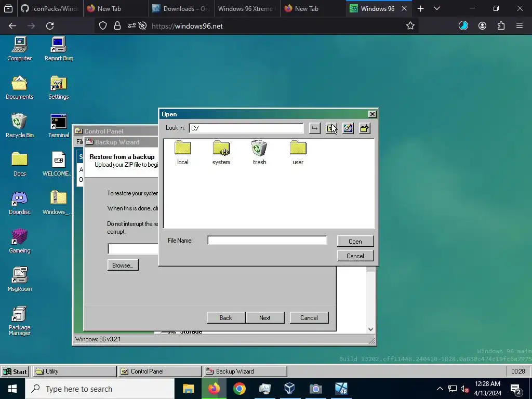Switch to Control Panel taskbar item

pyautogui.click(x=160, y=371)
